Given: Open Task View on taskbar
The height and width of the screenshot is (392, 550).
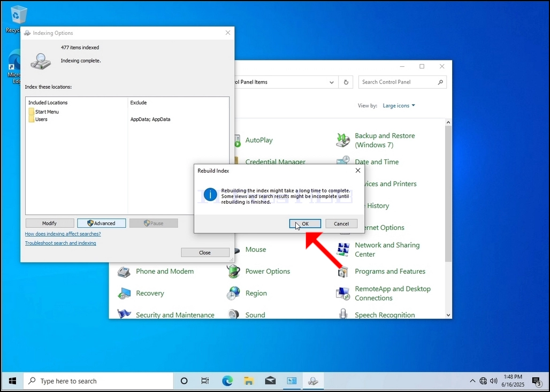Looking at the screenshot, I should 205,381.
